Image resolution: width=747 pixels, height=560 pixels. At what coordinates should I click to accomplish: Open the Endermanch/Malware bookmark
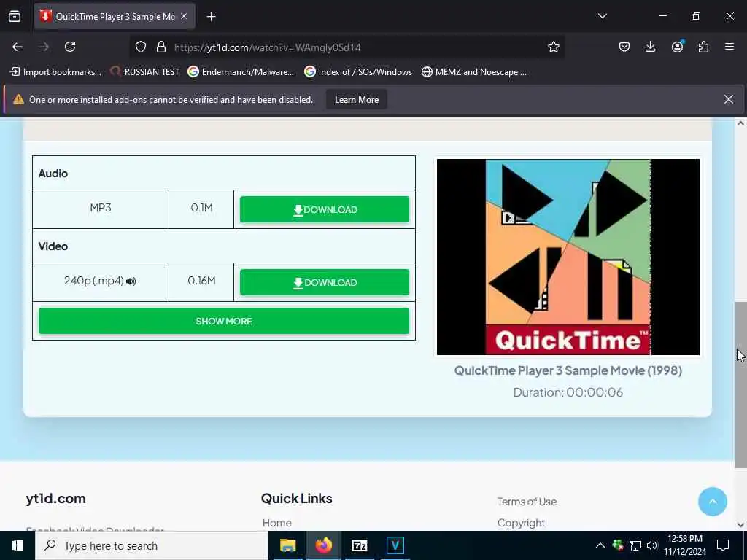[241, 72]
